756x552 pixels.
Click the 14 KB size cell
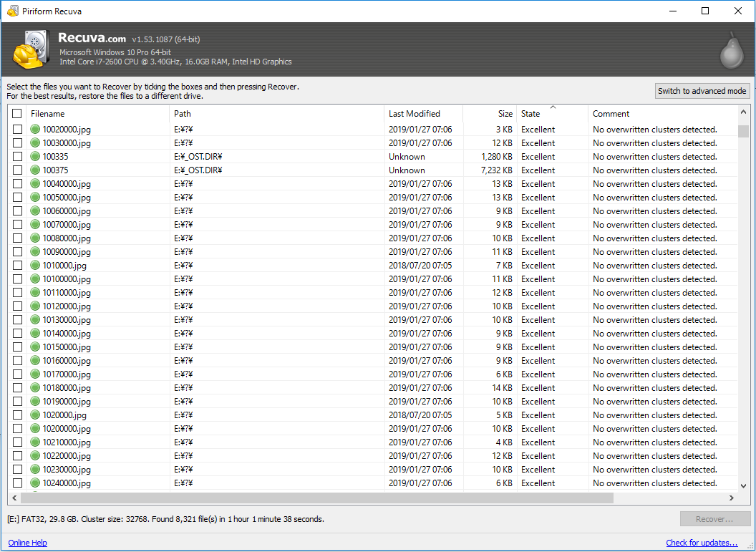coord(503,387)
